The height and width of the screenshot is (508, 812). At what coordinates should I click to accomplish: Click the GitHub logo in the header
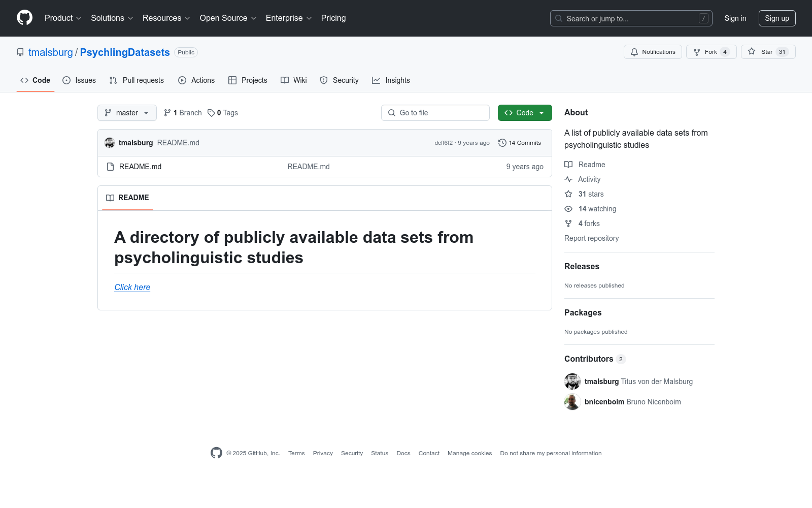[x=24, y=18]
